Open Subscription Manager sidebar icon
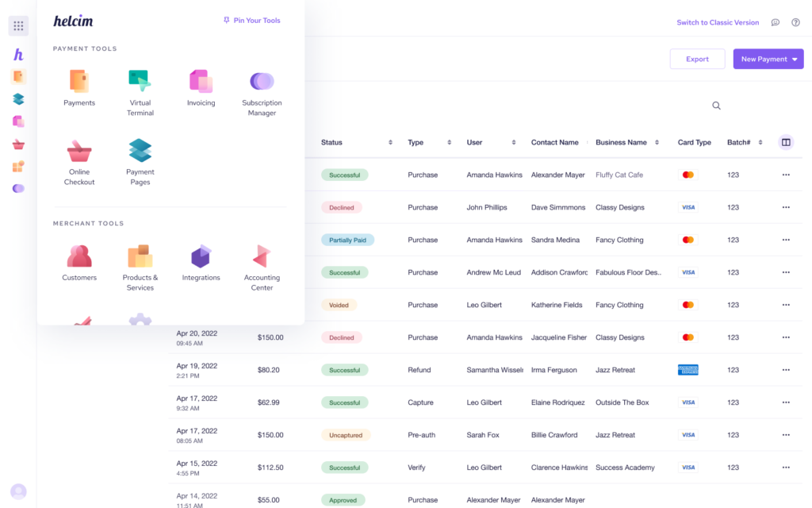 tap(18, 188)
